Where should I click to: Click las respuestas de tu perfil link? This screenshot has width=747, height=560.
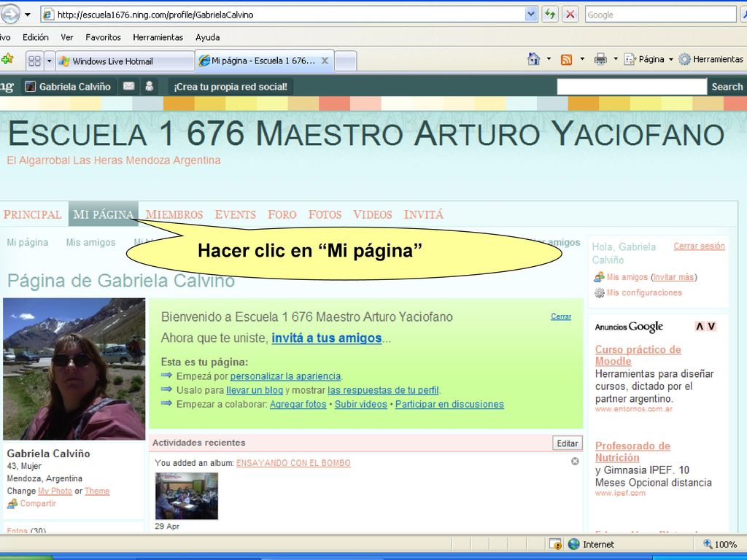click(383, 390)
